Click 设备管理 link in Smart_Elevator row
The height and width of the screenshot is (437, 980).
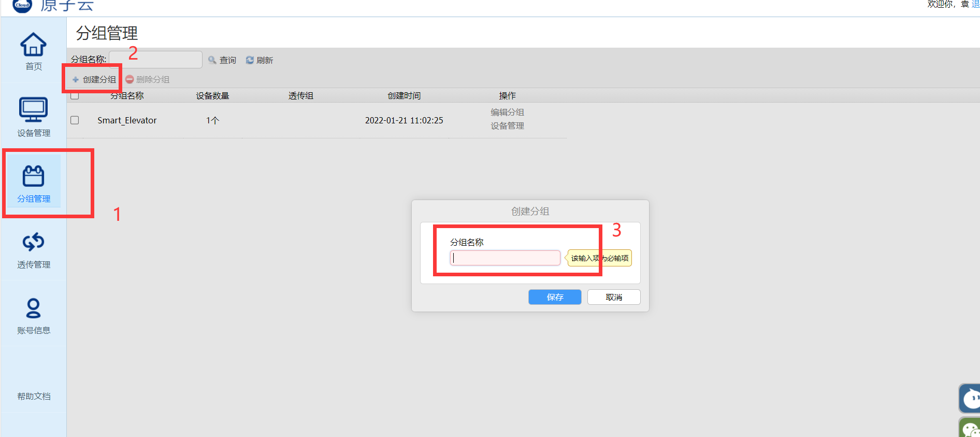[507, 125]
